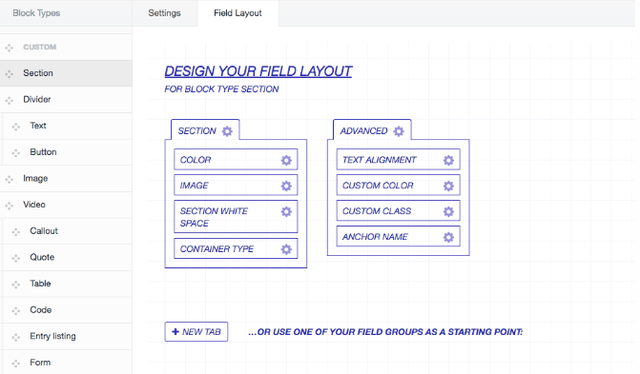This screenshot has width=640, height=374.
Task: Select the SECTION WHITE SPACE field box
Action: (x=236, y=217)
